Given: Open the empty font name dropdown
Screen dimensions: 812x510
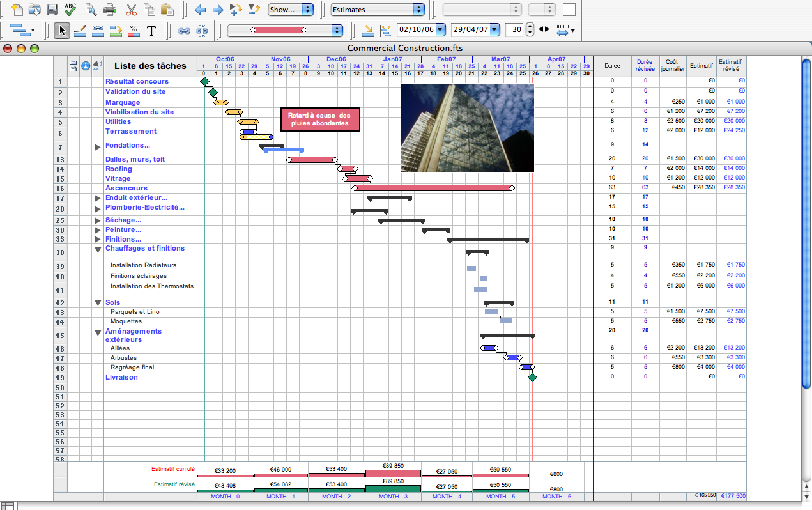Looking at the screenshot, I should click(482, 10).
